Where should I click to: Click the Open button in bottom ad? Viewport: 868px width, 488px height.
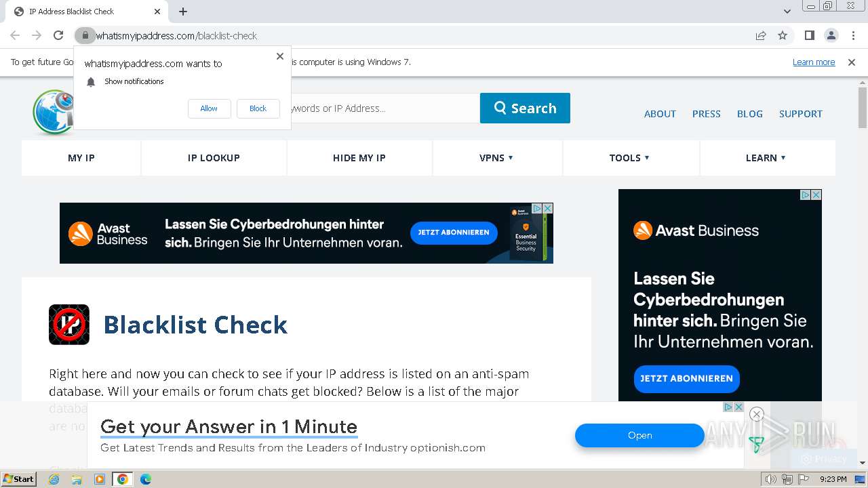[x=639, y=436]
